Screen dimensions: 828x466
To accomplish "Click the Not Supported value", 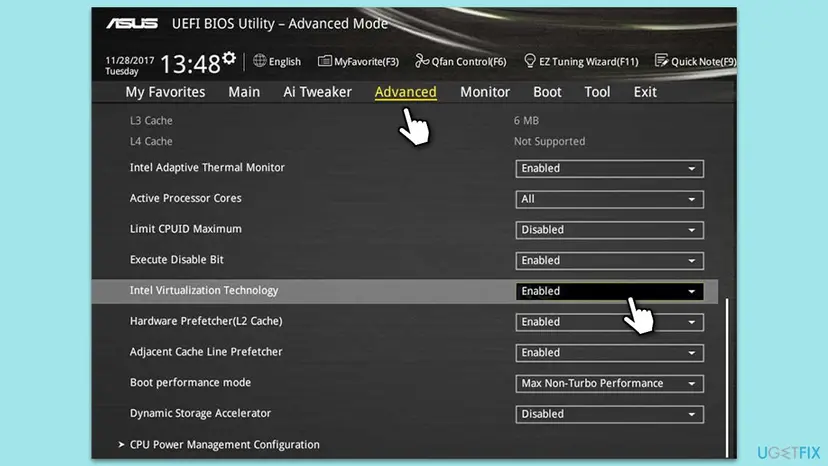I will 549,141.
